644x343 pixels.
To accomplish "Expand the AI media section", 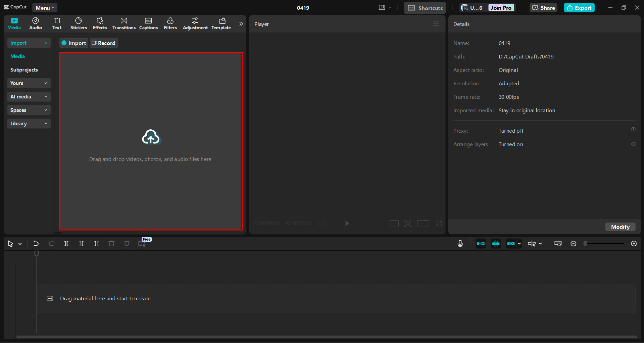I will pyautogui.click(x=29, y=96).
